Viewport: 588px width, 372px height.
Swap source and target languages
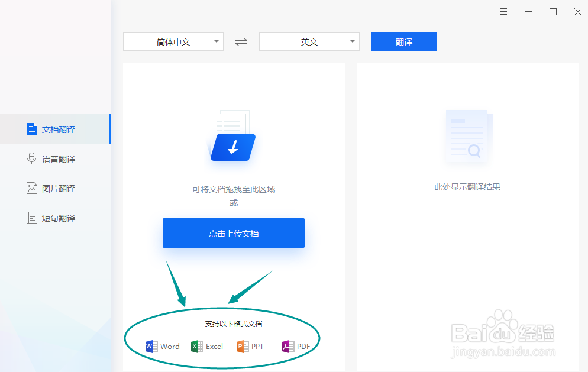click(x=241, y=41)
